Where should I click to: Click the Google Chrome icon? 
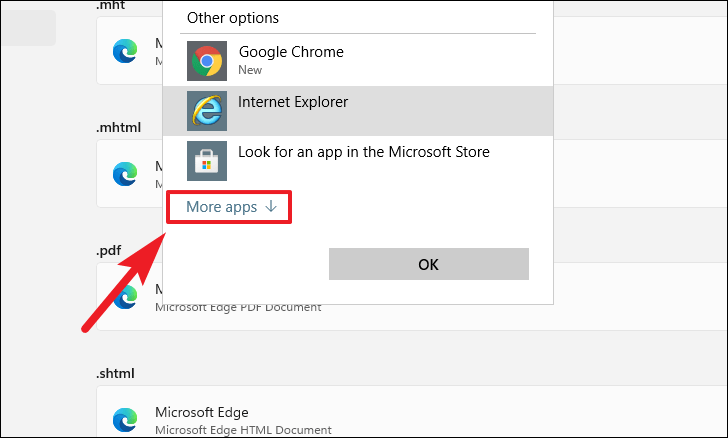tap(207, 61)
